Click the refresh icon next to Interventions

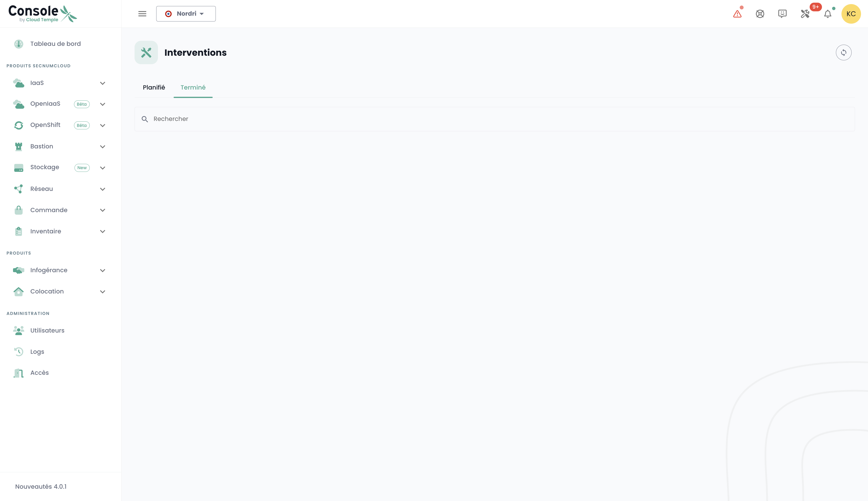[x=843, y=53]
